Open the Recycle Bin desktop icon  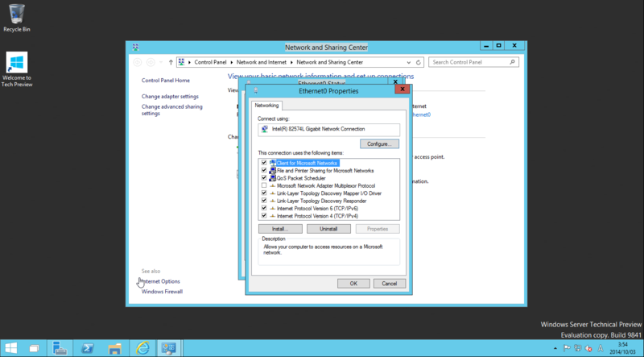[17, 18]
